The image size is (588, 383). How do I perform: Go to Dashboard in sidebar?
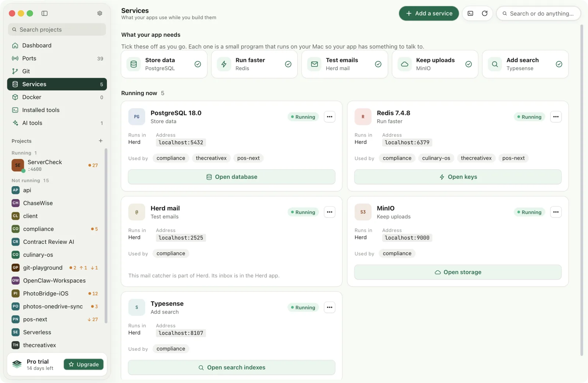[x=57, y=46]
